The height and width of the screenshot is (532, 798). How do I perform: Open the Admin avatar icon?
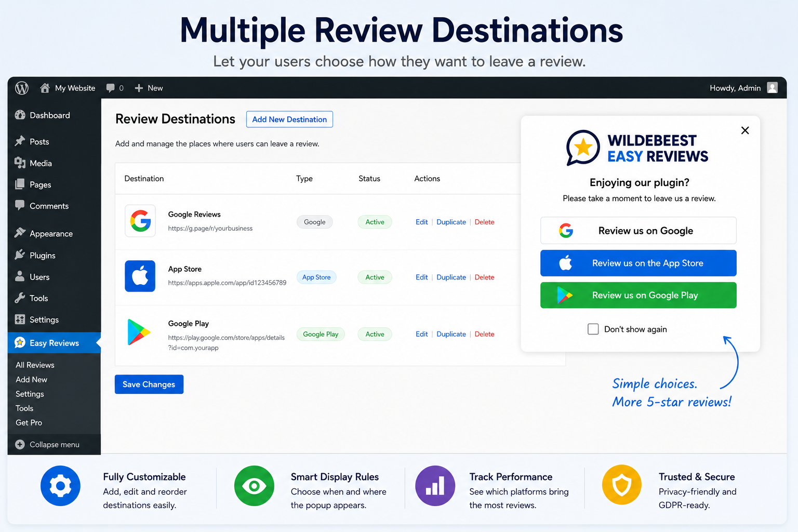point(773,88)
